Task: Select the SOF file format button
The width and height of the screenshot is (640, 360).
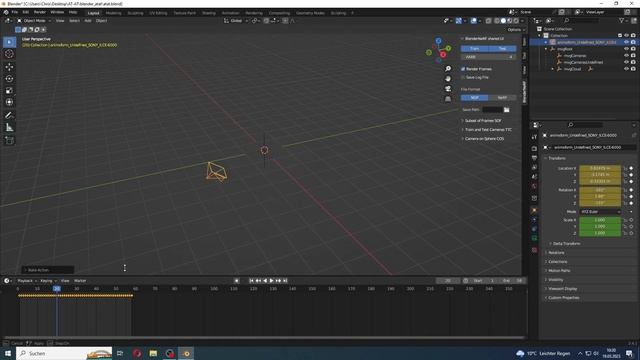Action: (x=475, y=98)
